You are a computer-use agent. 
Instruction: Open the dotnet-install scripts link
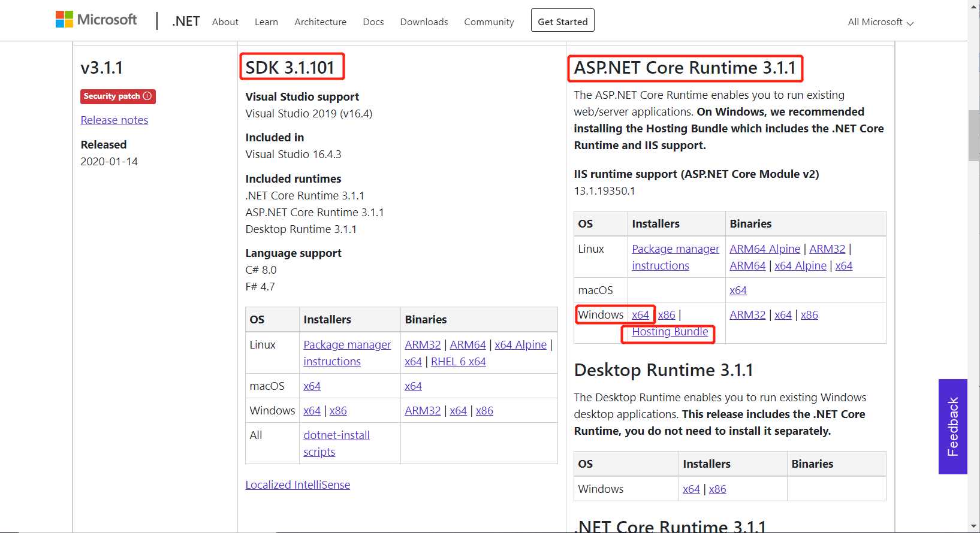click(x=336, y=443)
